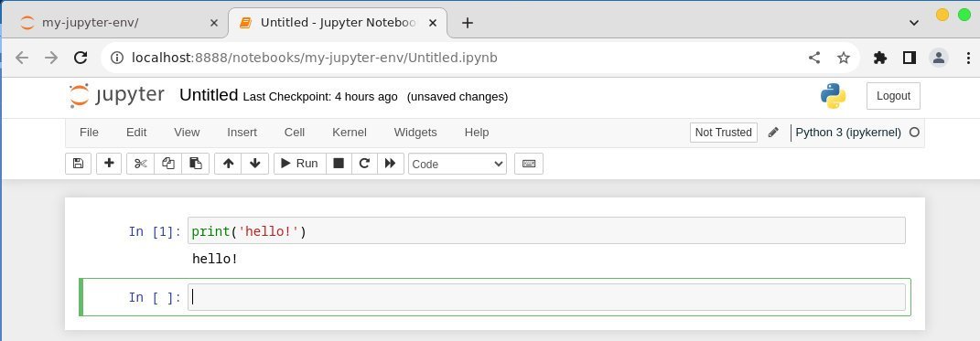Paste cells below using the clipboard icon

pos(196,164)
